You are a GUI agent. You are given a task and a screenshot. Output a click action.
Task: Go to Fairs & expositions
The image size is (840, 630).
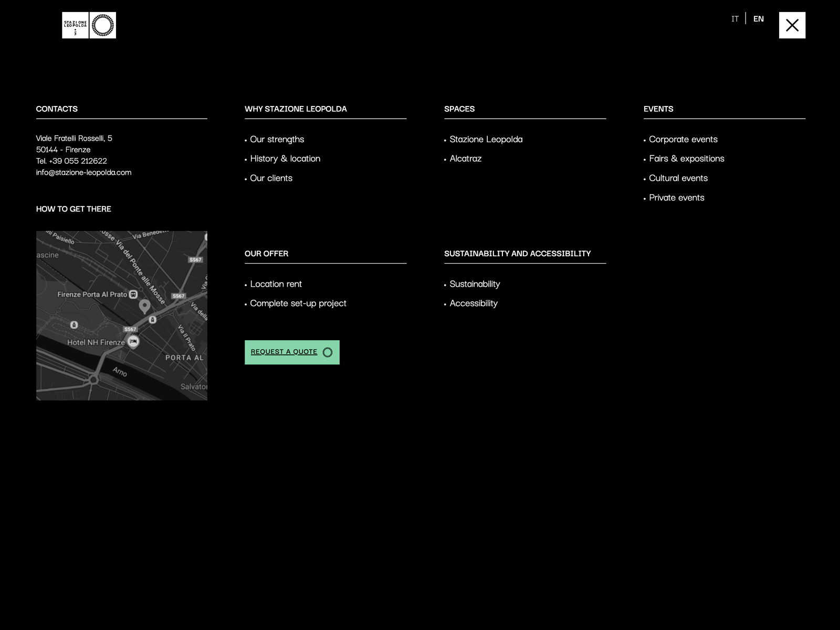coord(687,159)
